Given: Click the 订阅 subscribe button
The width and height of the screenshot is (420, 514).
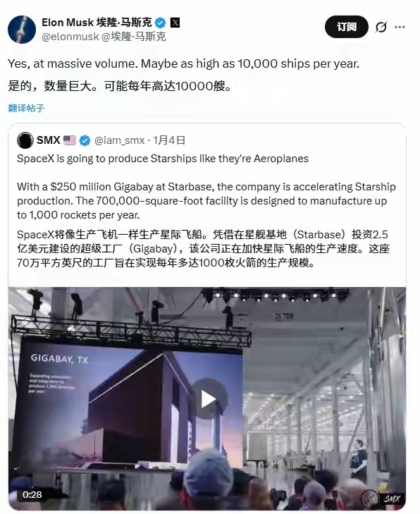Looking at the screenshot, I should click(x=347, y=27).
